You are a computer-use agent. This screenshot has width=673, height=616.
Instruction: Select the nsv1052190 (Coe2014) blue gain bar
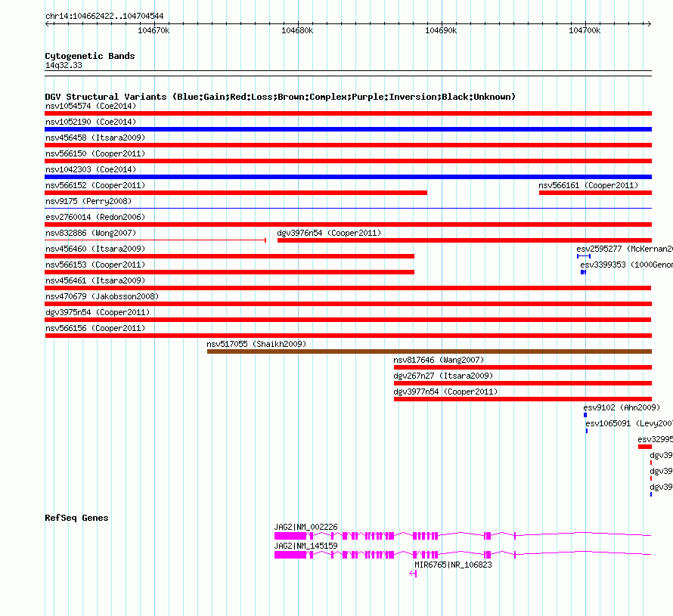pos(348,129)
